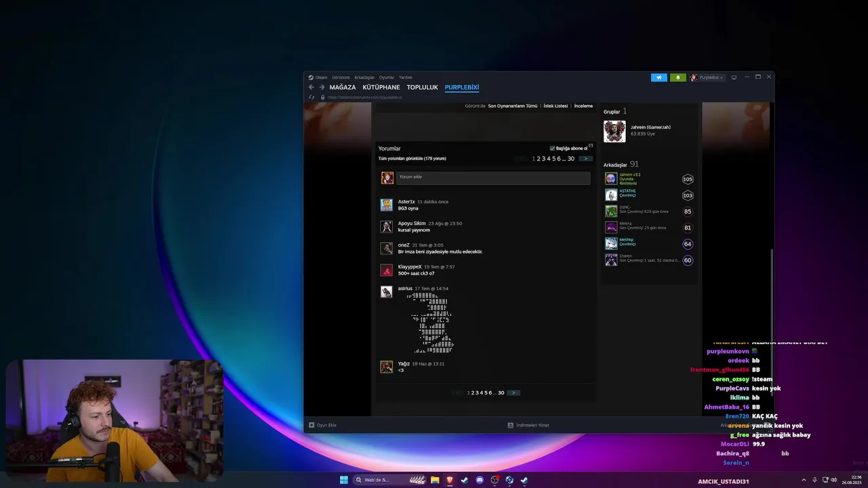Screen dimensions: 868x488
Task: Open KlayyppeX's red avatar
Action: (387, 270)
